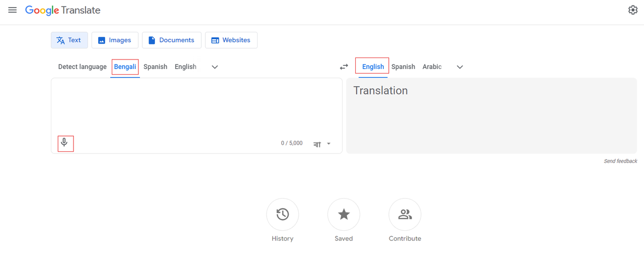Select the Text translation mode
This screenshot has height=255, width=644.
(69, 40)
